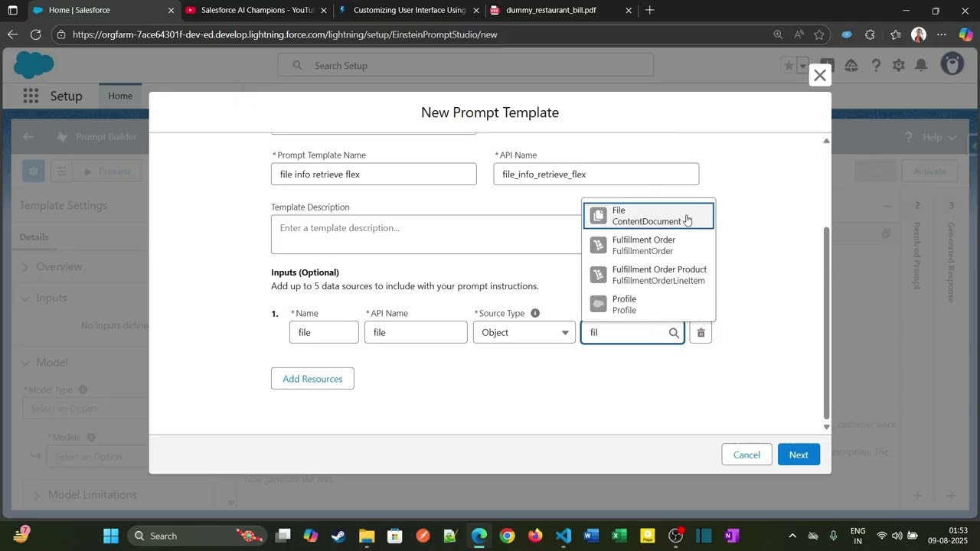The height and width of the screenshot is (551, 980).
Task: Open Edge Settings and more menu
Action: (942, 34)
